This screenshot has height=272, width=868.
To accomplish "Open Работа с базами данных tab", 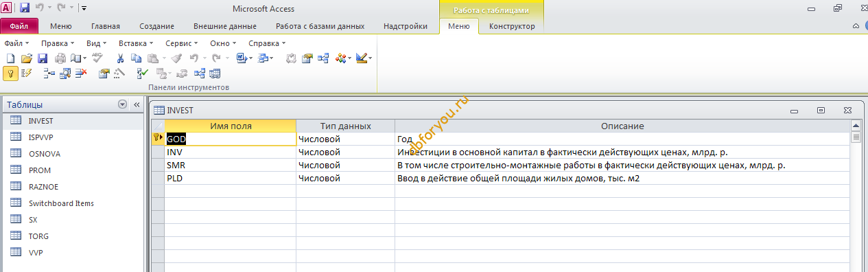I will coord(320,26).
